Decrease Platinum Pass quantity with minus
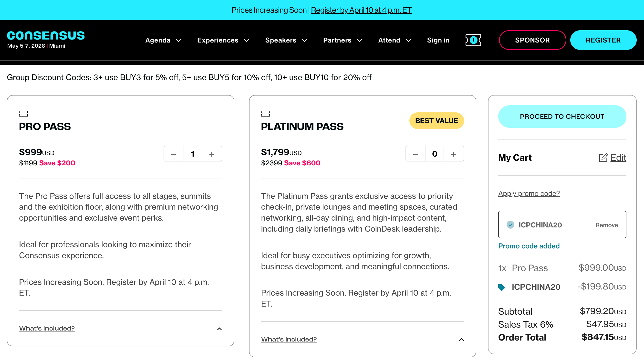 pos(415,154)
